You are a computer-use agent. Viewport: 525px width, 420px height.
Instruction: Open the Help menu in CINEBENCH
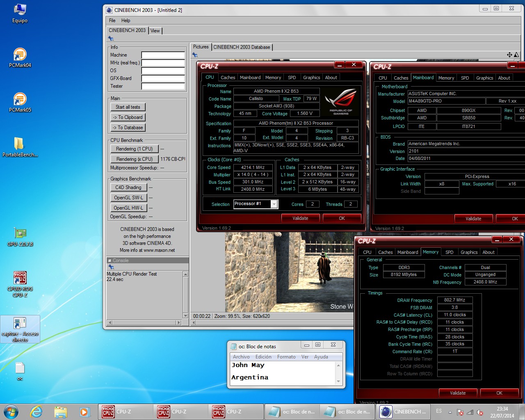pos(126,21)
